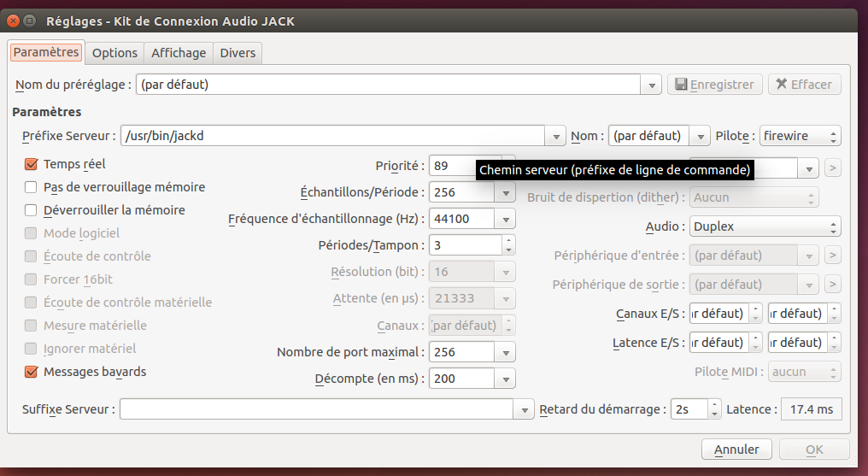The image size is (868, 476).
Task: Open the Bruit de dispertion Aucun selector
Action: click(x=754, y=197)
